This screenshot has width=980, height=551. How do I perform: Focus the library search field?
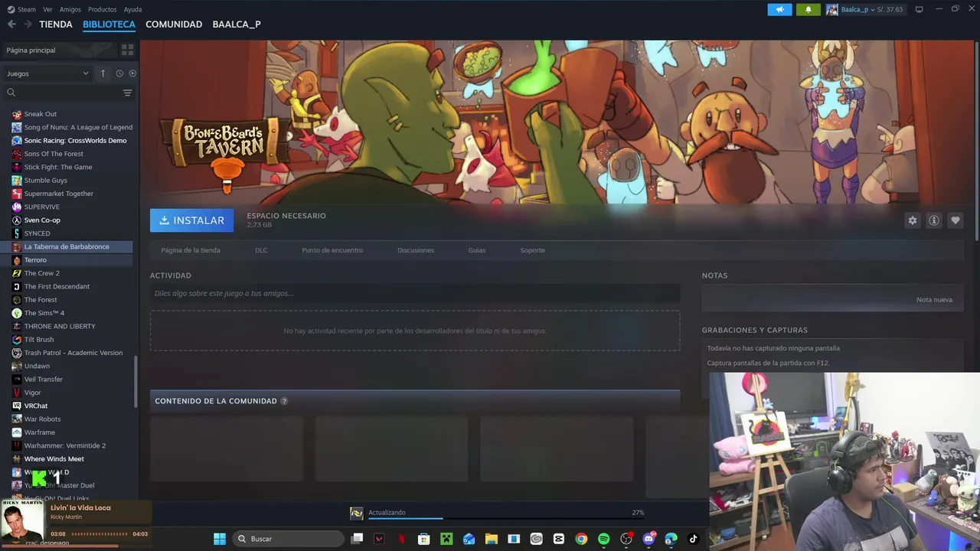pyautogui.click(x=61, y=93)
